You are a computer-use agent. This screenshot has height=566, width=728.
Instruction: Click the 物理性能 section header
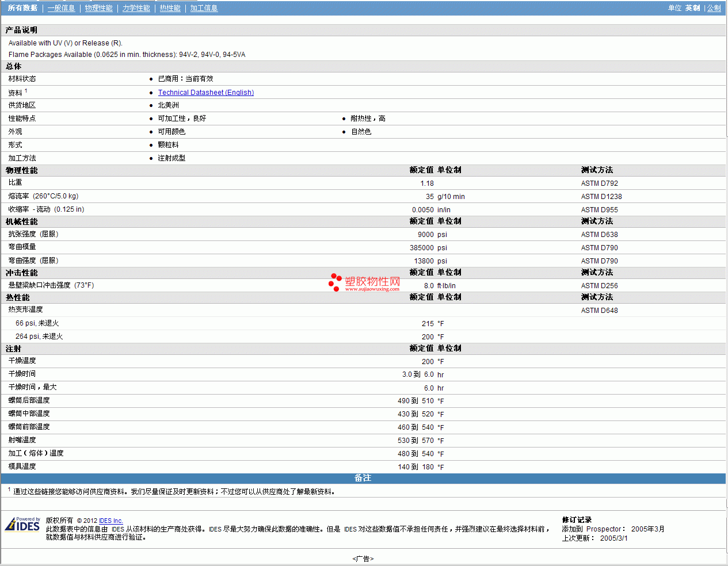point(21,170)
